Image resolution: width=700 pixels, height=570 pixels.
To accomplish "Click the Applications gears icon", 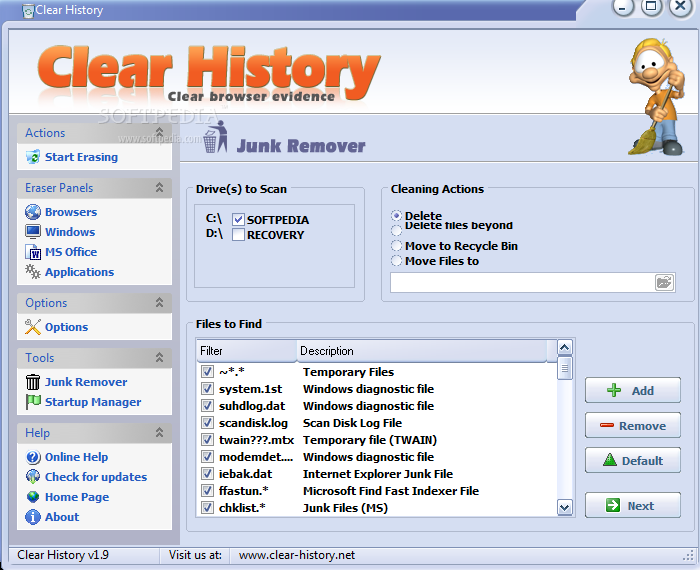I will tap(33, 271).
